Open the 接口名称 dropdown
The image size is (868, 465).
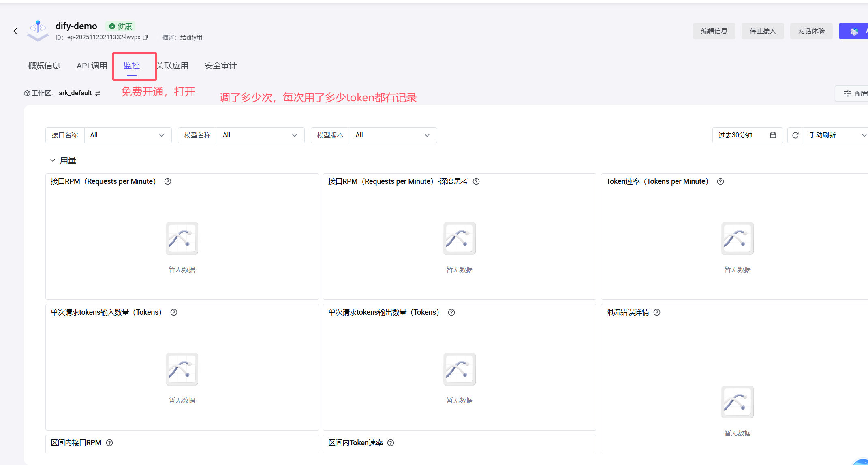tap(128, 135)
